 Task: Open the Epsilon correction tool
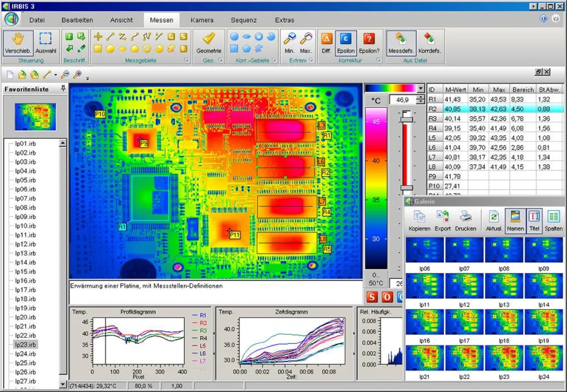point(345,43)
